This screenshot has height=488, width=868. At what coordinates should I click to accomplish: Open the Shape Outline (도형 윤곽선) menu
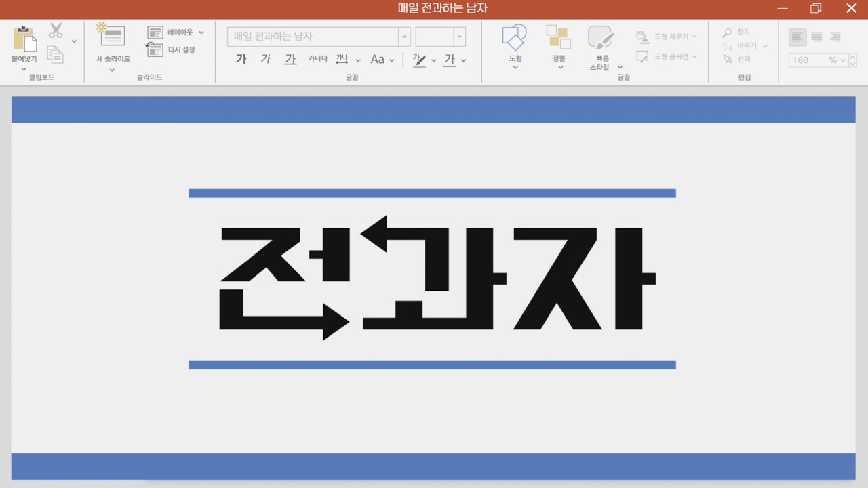(x=667, y=57)
